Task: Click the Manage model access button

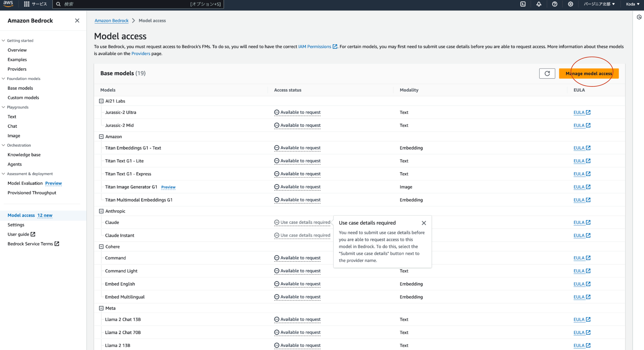Action: click(x=589, y=73)
